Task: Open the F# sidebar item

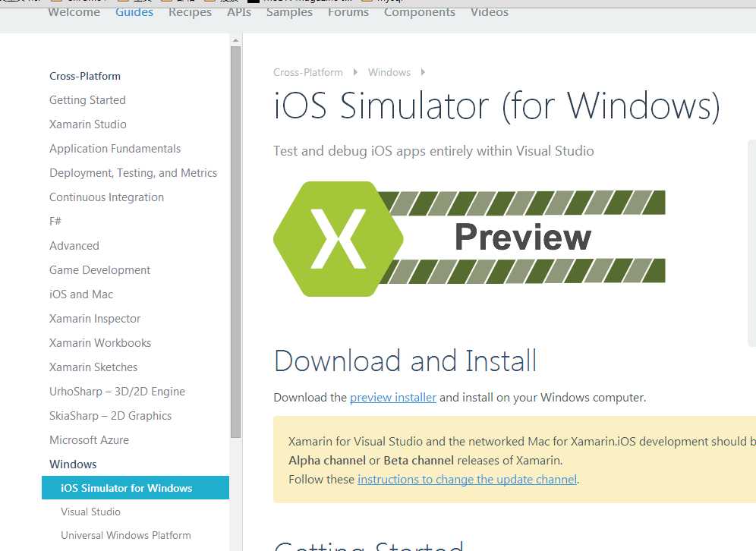Action: (55, 222)
